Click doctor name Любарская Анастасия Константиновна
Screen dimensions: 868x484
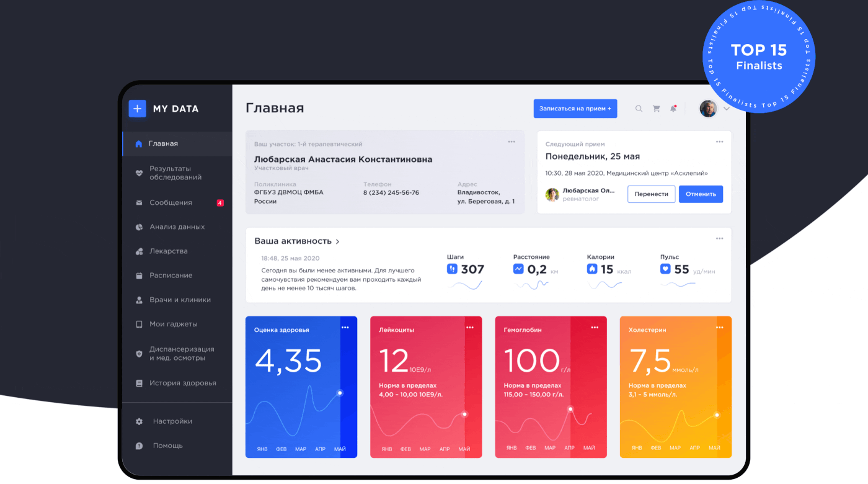pyautogui.click(x=343, y=159)
